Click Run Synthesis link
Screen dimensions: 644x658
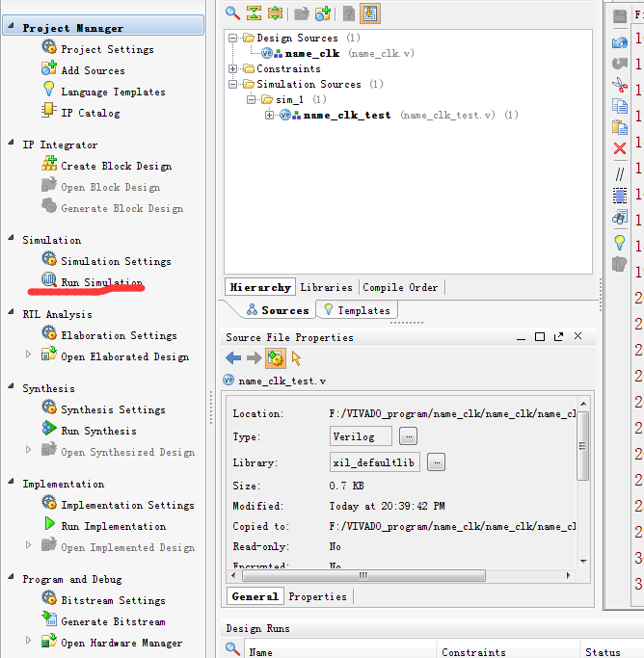[98, 431]
